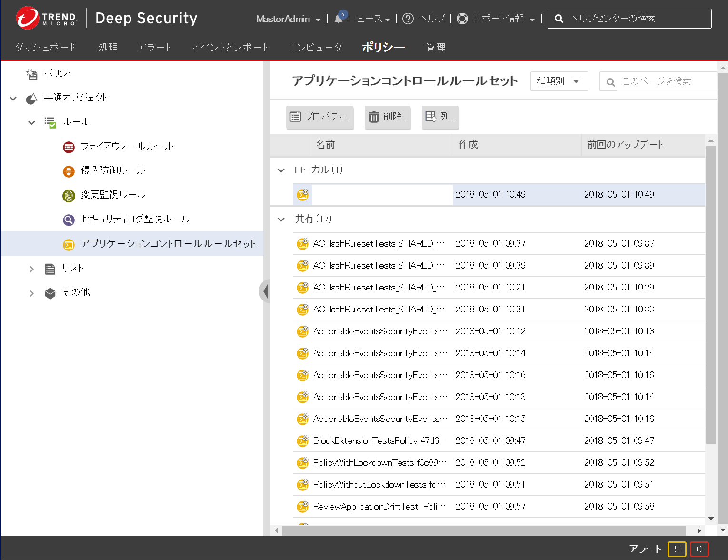The height and width of the screenshot is (560, 728).
Task: Collapse the 共有 (17) group
Action: [x=281, y=220]
